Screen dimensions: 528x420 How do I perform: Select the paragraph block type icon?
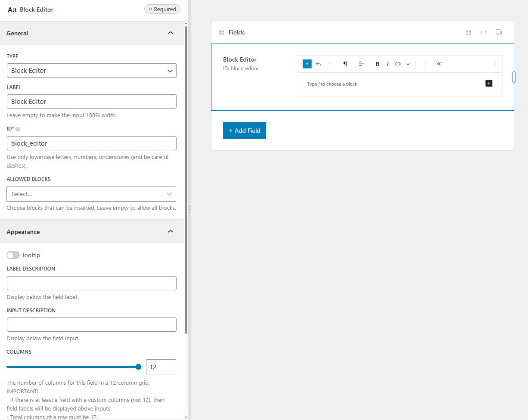tap(345, 64)
